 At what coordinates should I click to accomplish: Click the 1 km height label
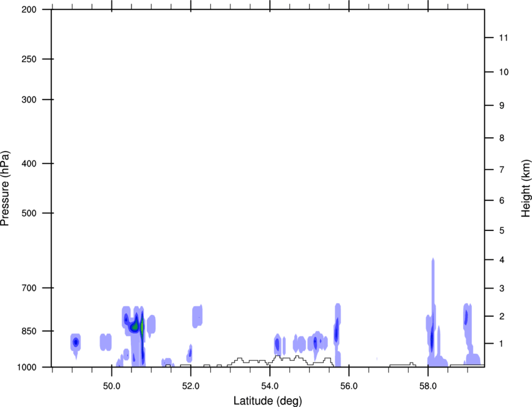[x=502, y=344]
